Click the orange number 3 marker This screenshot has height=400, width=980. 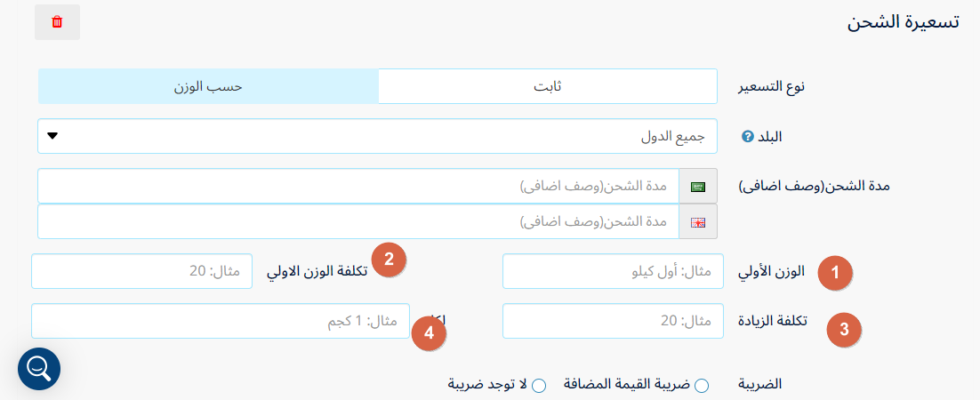[x=844, y=329]
